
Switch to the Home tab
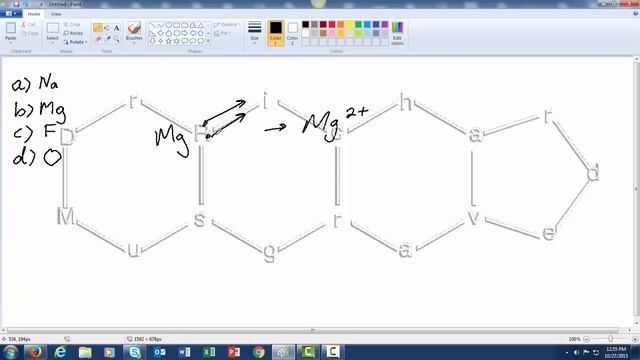[34, 14]
